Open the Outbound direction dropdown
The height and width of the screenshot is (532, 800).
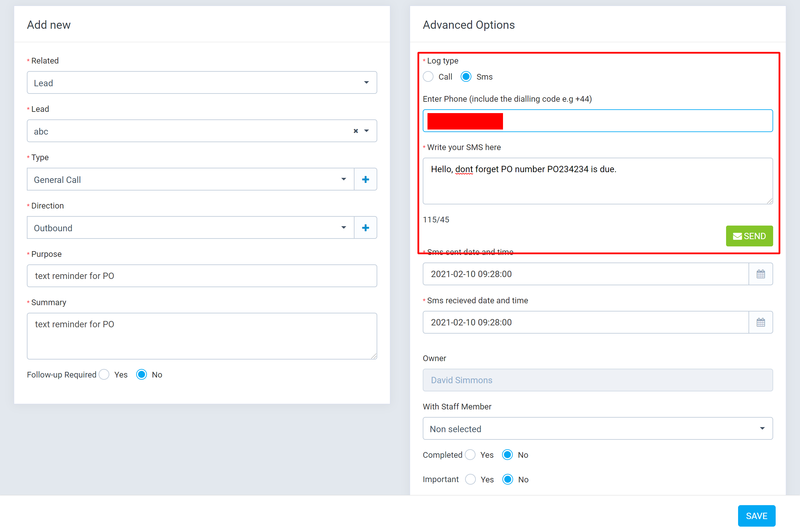pos(190,228)
